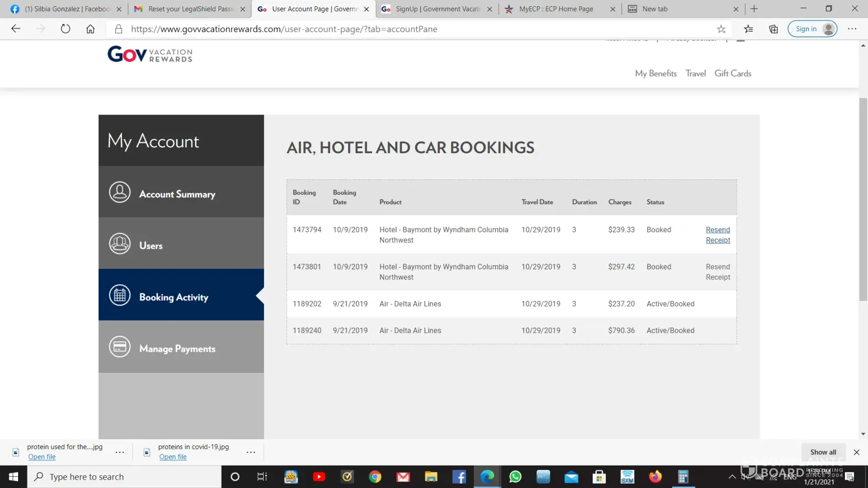Refresh the page with reload icon
The width and height of the screenshot is (868, 488).
65,29
